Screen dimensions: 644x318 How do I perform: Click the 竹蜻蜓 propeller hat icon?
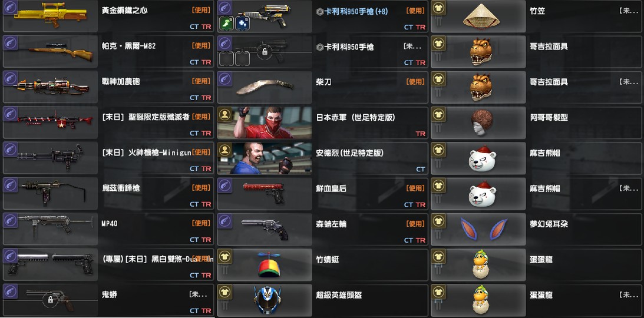tap(269, 264)
